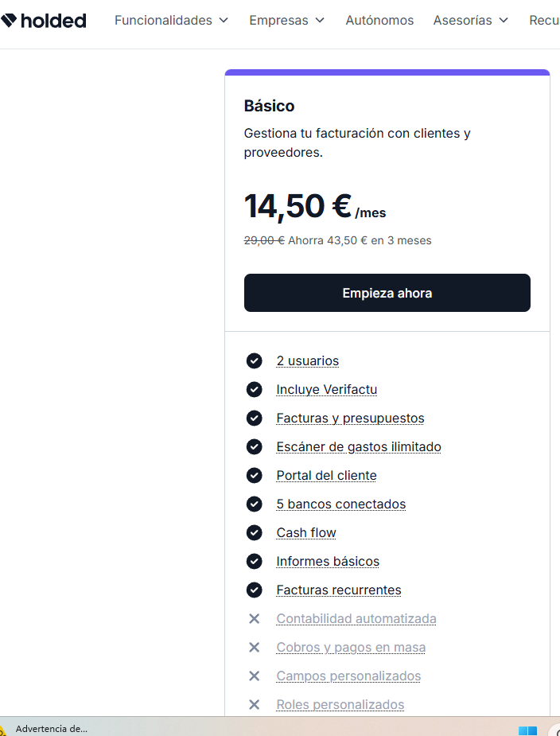Click the Informes básicos feature link
Screen dimensions: 560x736
tap(328, 562)
